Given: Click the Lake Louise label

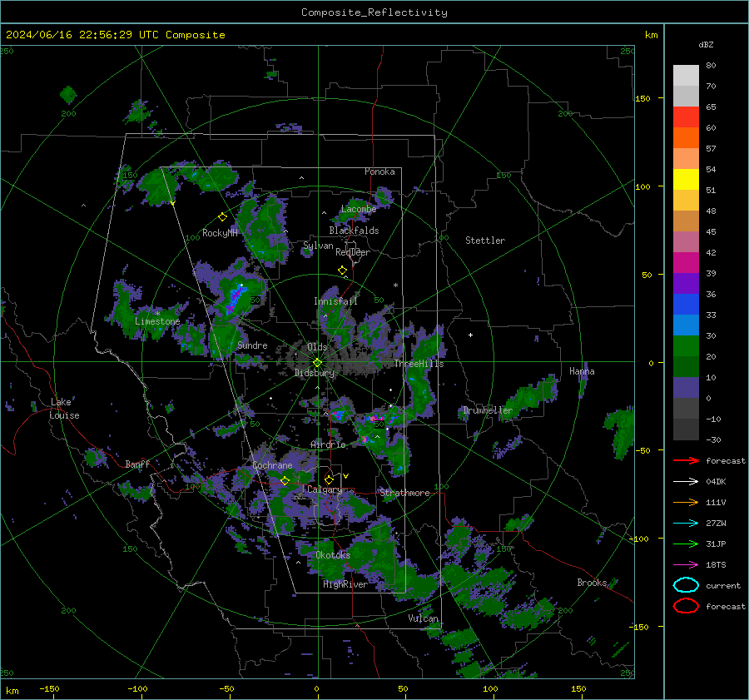Looking at the screenshot, I should 64,409.
